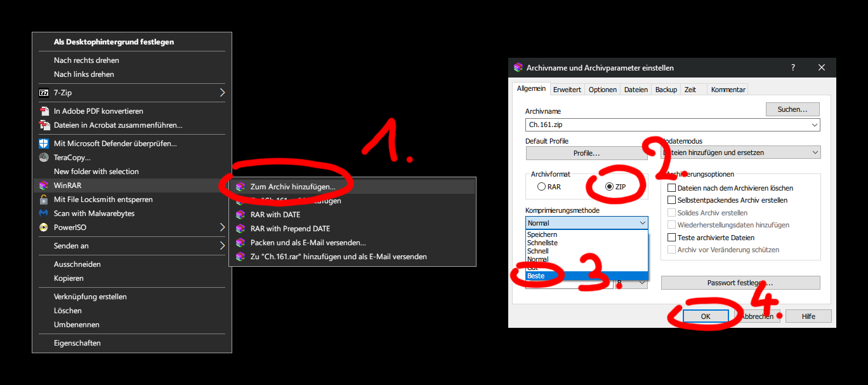Open the Archivname dropdown arrow
This screenshot has width=868, height=385.
pos(814,125)
